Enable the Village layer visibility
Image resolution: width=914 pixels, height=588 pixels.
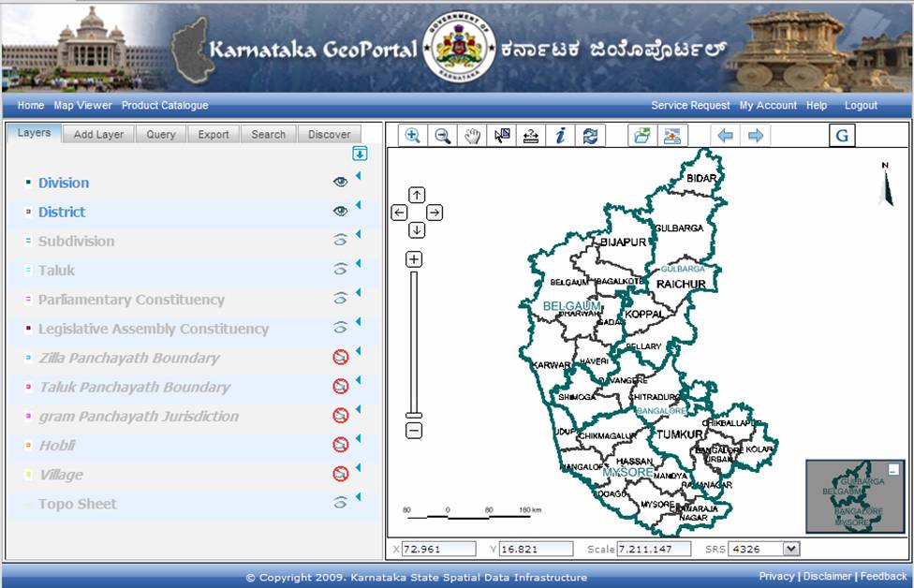click(x=341, y=475)
